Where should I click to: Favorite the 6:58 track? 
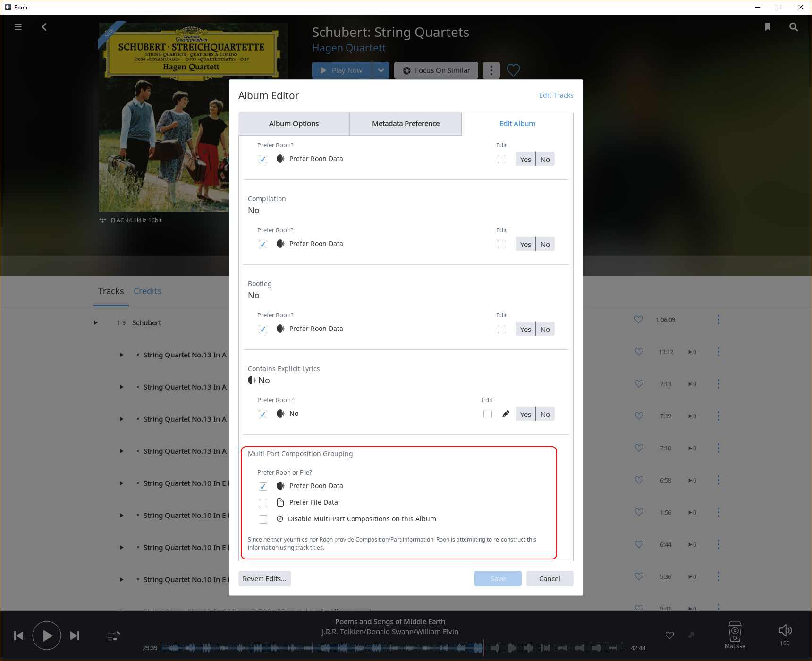(x=639, y=480)
